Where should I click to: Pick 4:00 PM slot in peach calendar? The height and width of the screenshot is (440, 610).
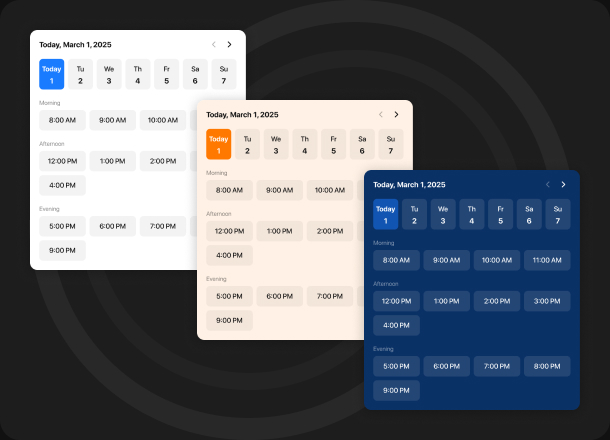pos(229,255)
